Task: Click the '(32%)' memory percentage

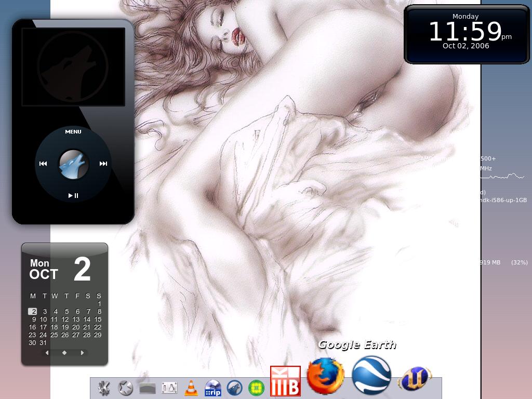Action: pyautogui.click(x=520, y=262)
